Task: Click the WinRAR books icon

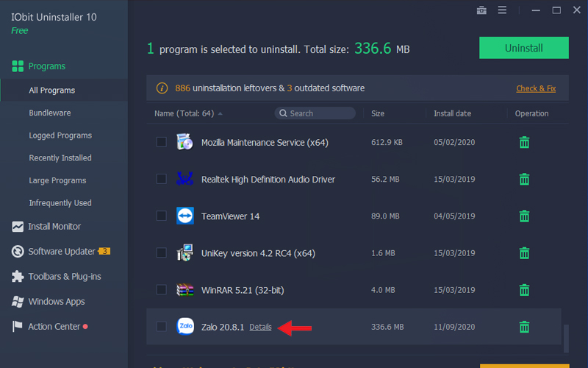Action: pyautogui.click(x=185, y=289)
